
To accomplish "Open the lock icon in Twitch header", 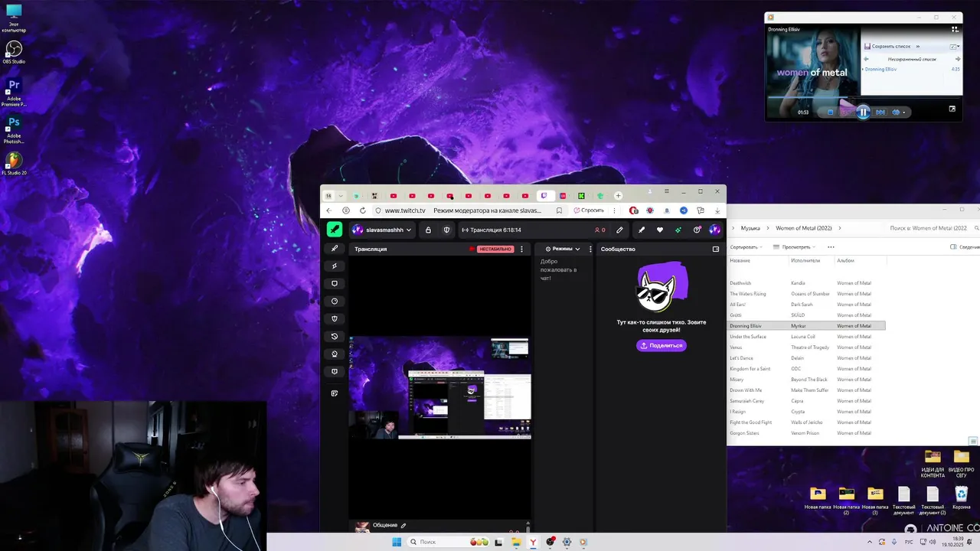I will click(428, 230).
